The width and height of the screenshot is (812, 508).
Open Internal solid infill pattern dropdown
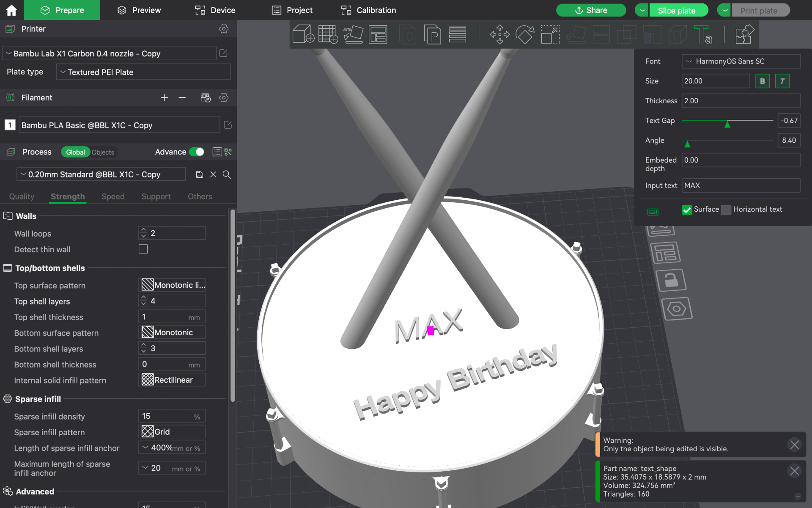(x=172, y=380)
